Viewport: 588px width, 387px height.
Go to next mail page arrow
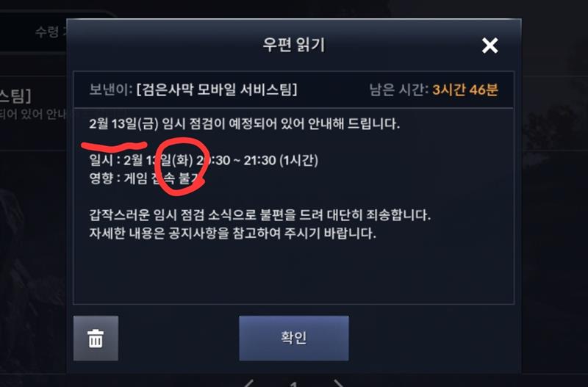339,383
